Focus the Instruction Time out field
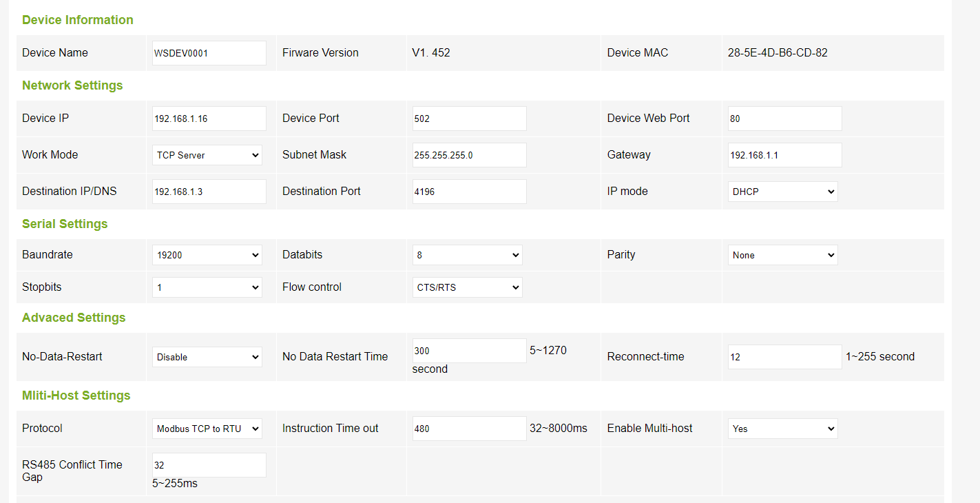Screen dimensions: 980x503 [x=469, y=429]
